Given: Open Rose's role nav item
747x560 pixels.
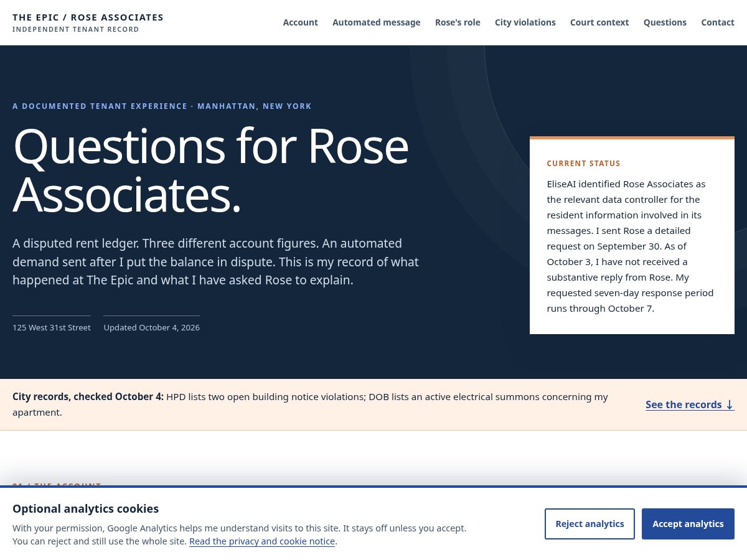Looking at the screenshot, I should [458, 22].
